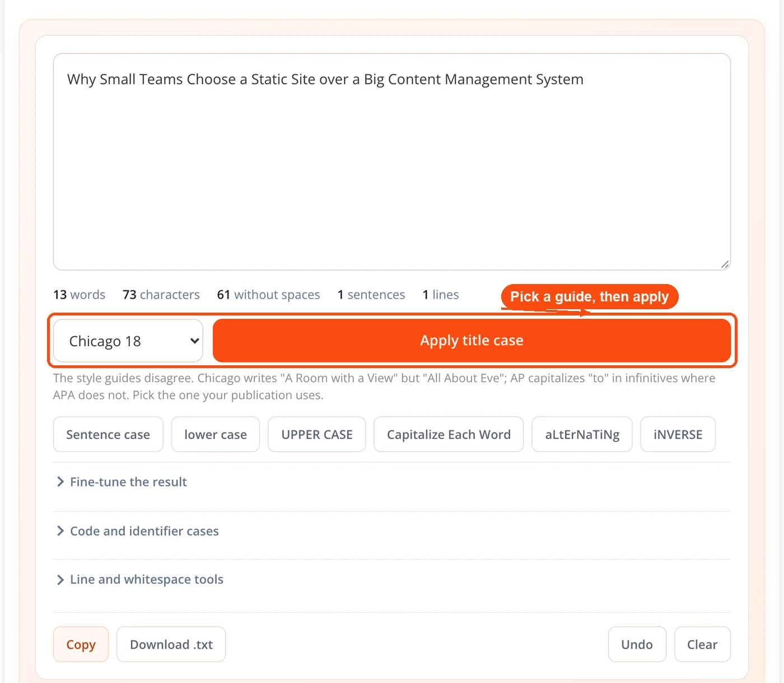Click the '1 sentences' counter
This screenshot has width=784, height=683.
coord(371,295)
